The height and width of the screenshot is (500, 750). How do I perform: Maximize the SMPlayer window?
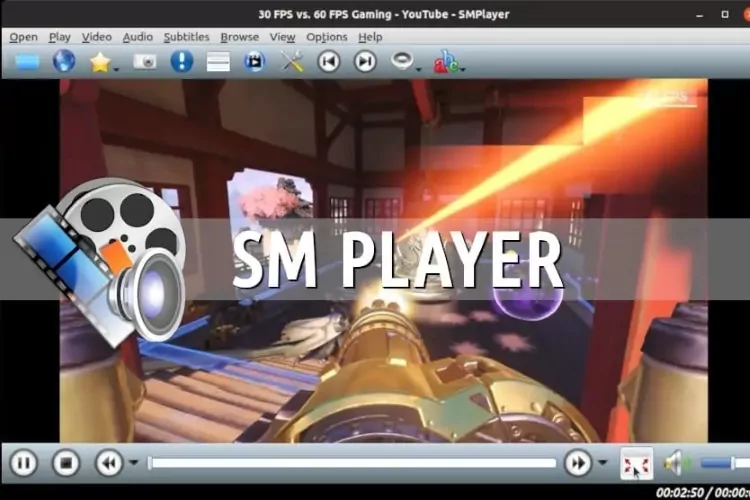click(725, 15)
